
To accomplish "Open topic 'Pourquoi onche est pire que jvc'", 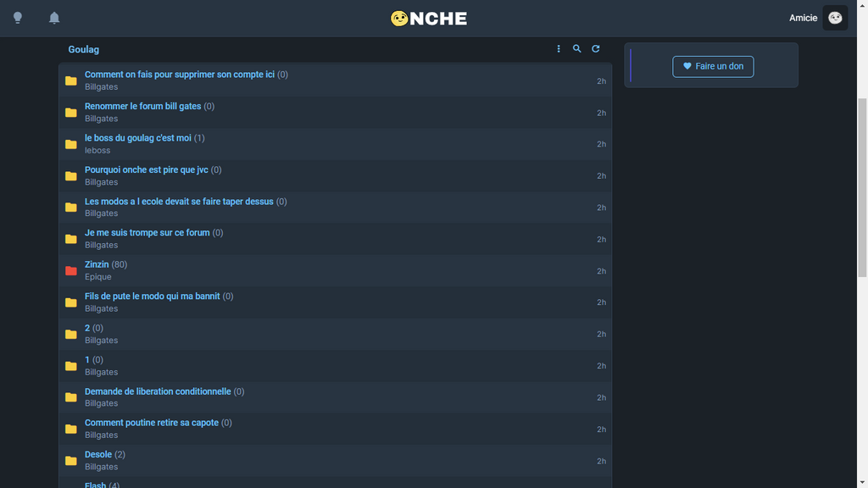I will point(146,169).
